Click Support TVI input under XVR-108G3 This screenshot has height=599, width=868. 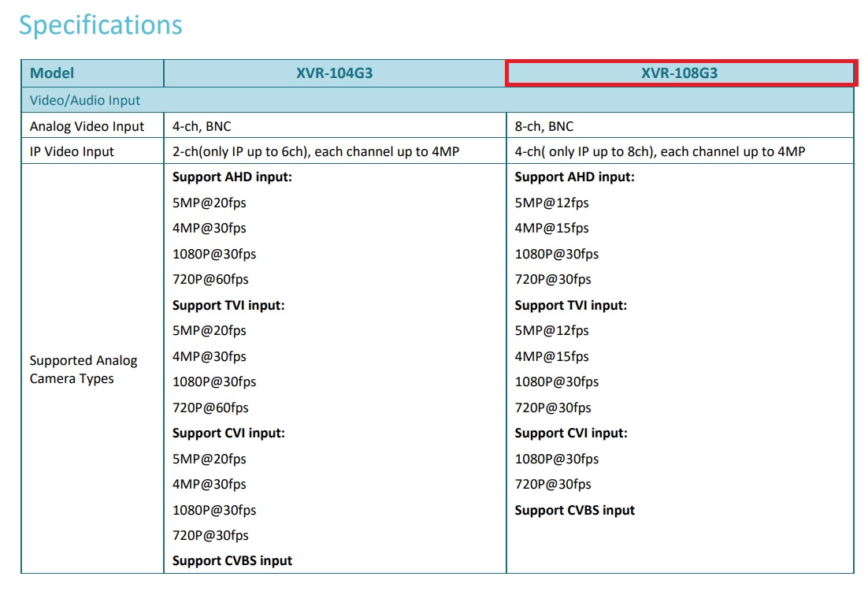(x=571, y=305)
